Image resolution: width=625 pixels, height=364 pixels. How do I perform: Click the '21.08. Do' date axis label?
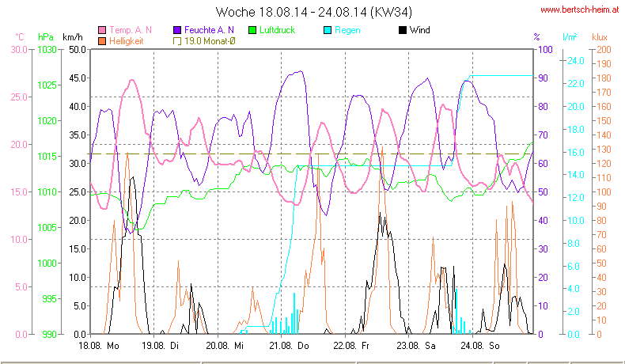pyautogui.click(x=289, y=346)
